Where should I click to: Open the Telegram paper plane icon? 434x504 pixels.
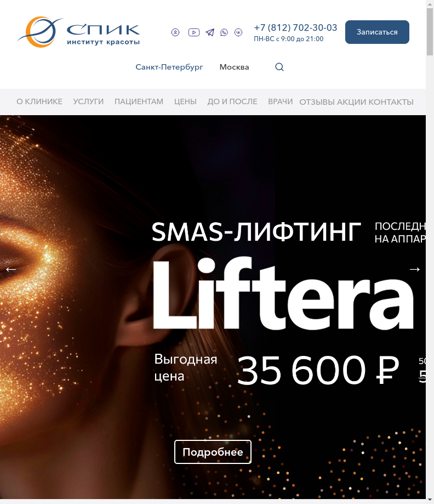pyautogui.click(x=210, y=32)
